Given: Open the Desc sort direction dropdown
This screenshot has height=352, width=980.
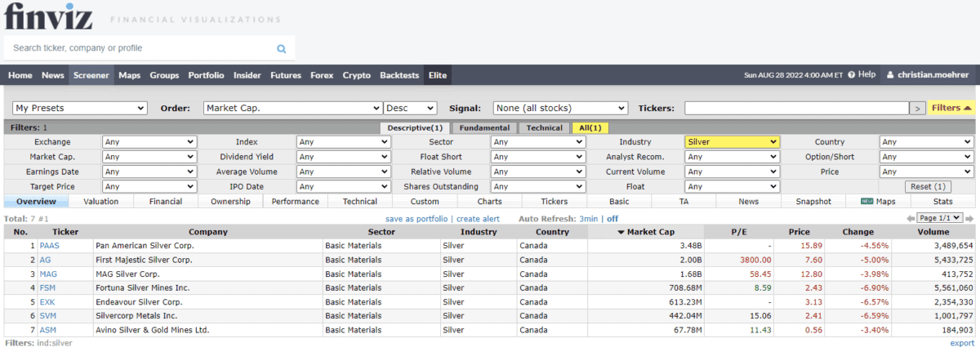Looking at the screenshot, I should click(x=410, y=108).
